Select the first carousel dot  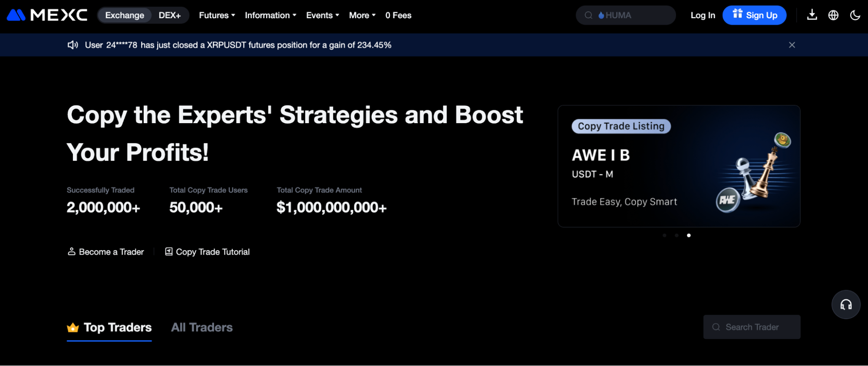[x=664, y=235]
